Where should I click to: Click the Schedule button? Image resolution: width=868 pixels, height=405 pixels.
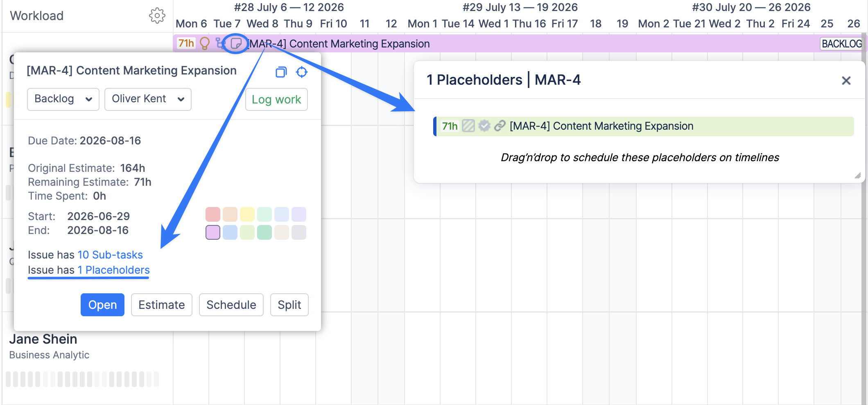(x=231, y=305)
